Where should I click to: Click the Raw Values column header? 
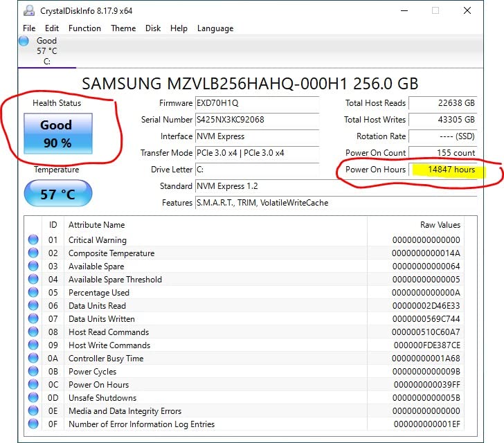pos(440,225)
